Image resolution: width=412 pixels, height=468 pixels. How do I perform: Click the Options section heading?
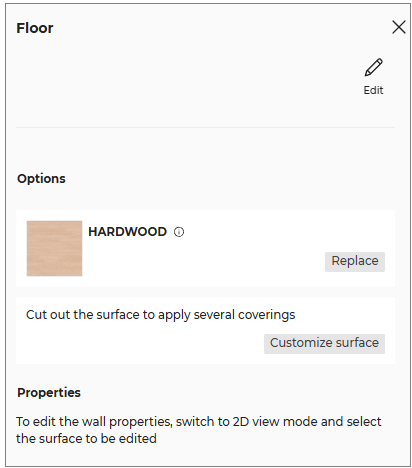pyautogui.click(x=41, y=179)
